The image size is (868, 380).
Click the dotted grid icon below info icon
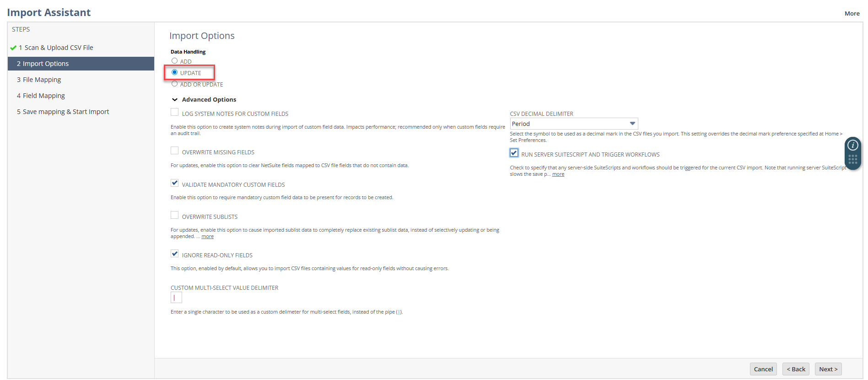click(852, 159)
